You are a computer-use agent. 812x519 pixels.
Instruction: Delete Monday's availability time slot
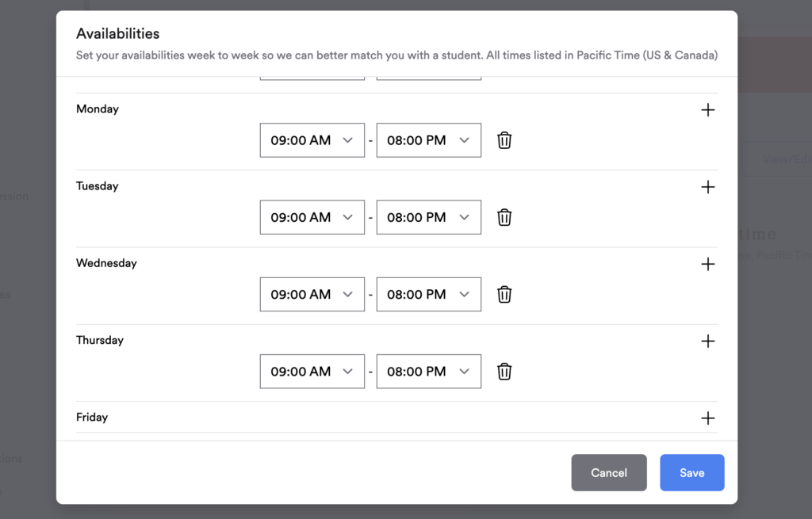click(504, 140)
